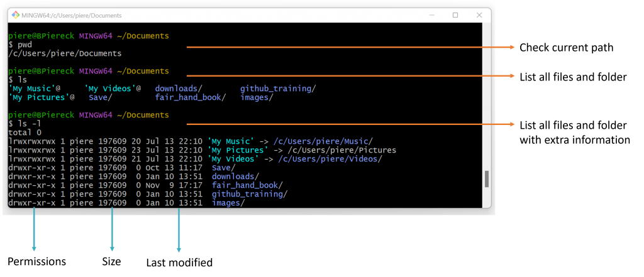
Task: Close the Git Bash terminal window
Action: coord(479,15)
